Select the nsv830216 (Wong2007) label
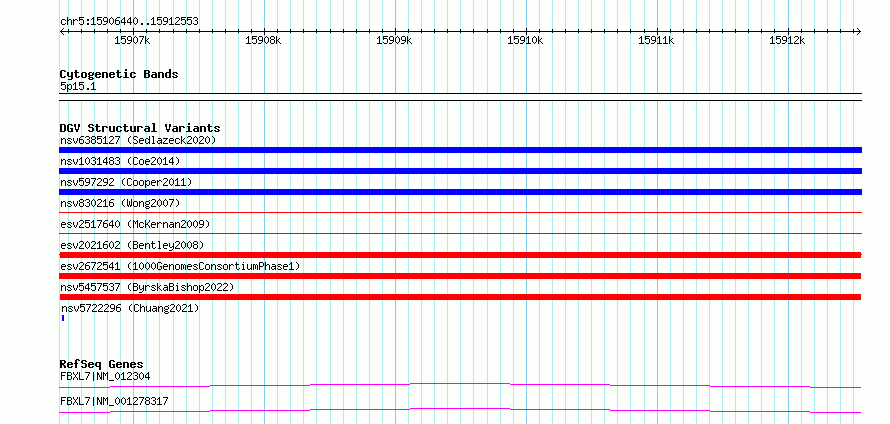 120,203
